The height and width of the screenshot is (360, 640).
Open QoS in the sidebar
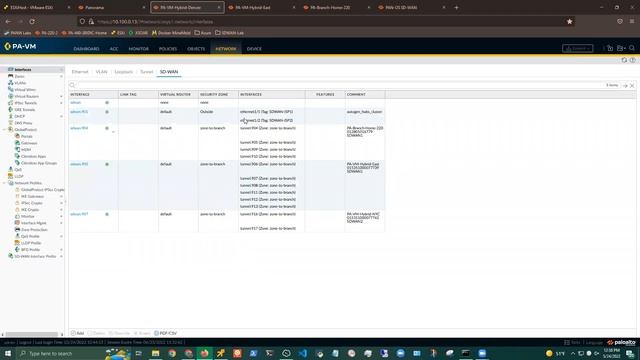[18, 169]
